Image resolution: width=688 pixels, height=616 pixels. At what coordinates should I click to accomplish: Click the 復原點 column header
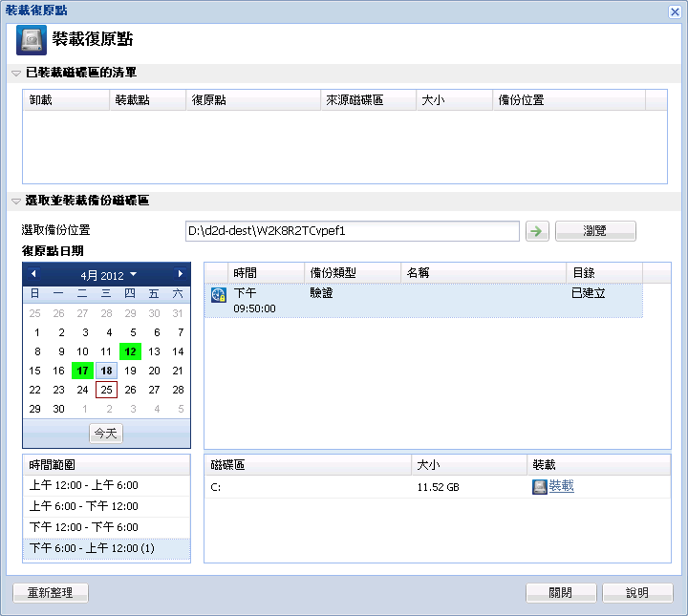[253, 100]
